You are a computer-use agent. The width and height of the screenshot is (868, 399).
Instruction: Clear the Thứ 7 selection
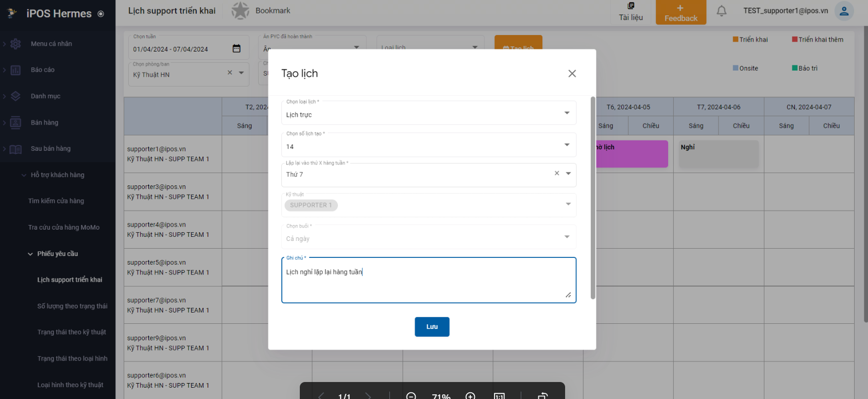point(556,174)
